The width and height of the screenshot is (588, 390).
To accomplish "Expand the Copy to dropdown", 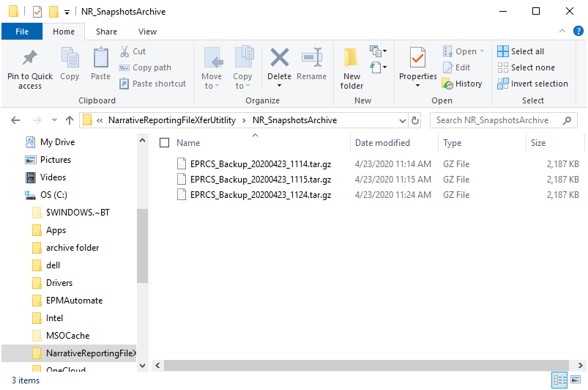I will [242, 86].
